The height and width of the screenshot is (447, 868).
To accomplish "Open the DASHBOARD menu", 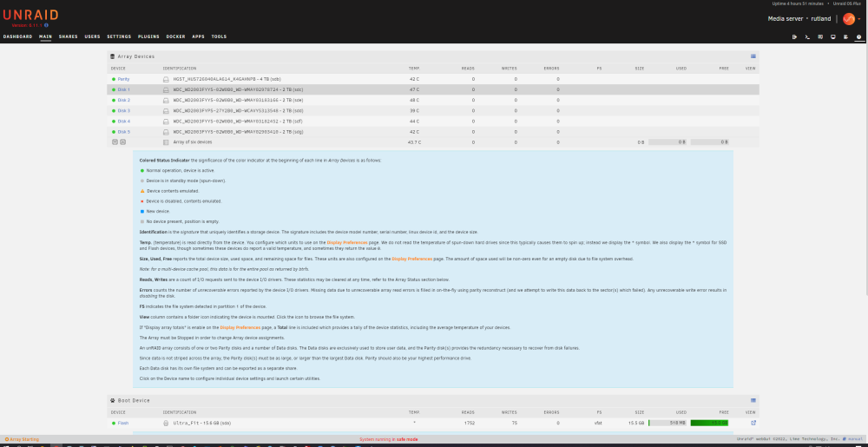I will pyautogui.click(x=17, y=36).
